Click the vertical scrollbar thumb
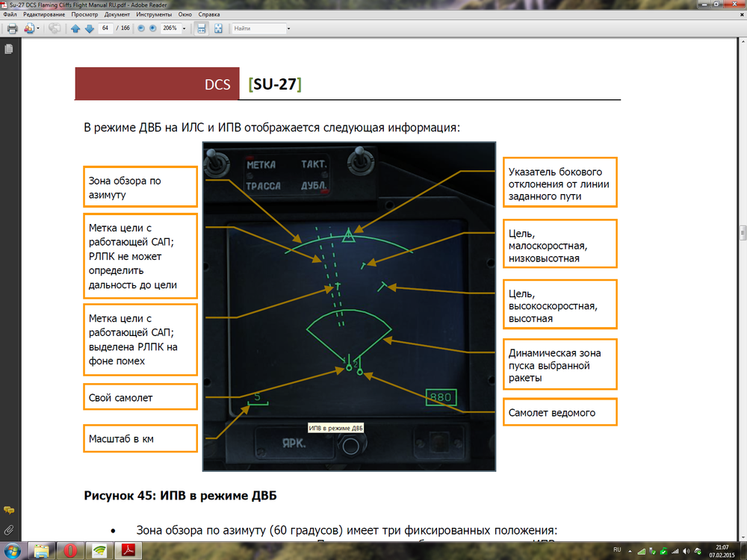 [x=743, y=233]
